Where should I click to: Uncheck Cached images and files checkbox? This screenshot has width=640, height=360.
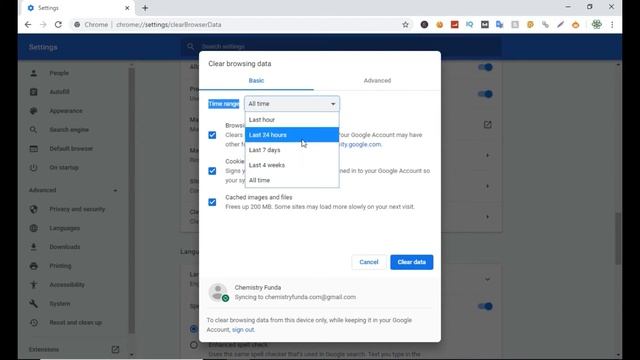pyautogui.click(x=212, y=202)
